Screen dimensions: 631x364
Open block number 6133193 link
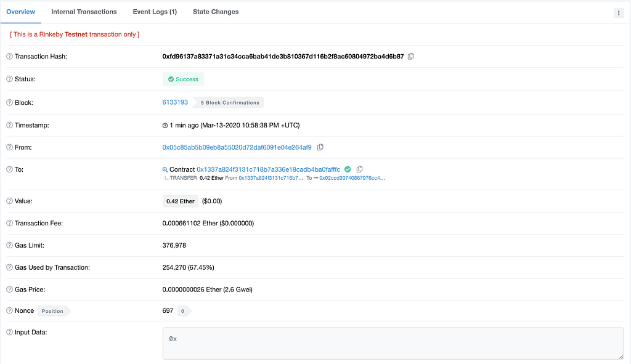click(175, 102)
